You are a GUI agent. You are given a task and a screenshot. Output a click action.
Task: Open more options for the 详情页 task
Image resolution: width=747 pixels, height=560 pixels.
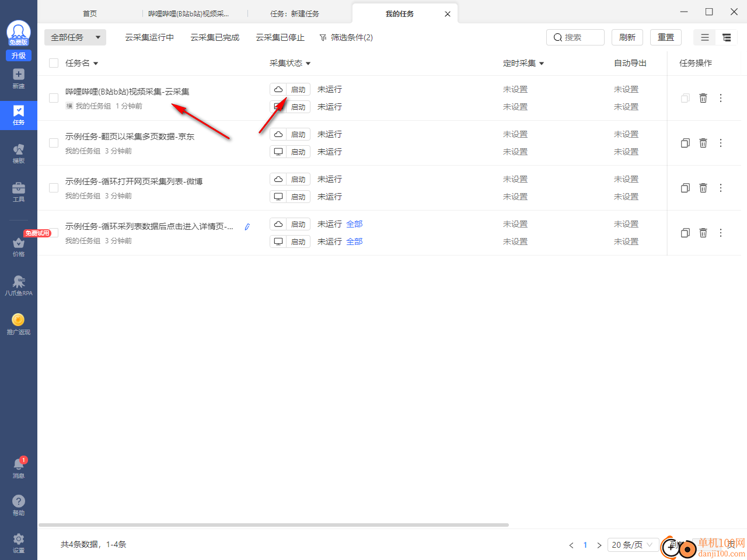[x=721, y=233]
